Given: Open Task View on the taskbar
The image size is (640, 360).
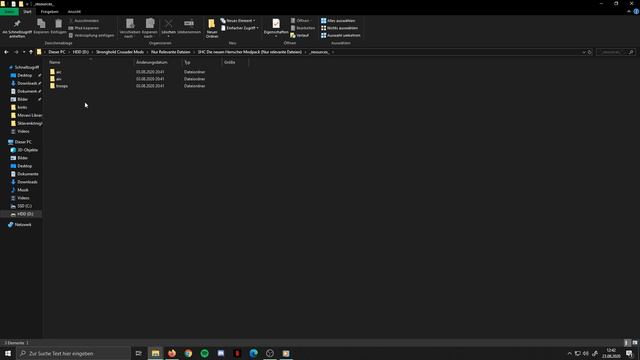Looking at the screenshot, I should [x=139, y=353].
